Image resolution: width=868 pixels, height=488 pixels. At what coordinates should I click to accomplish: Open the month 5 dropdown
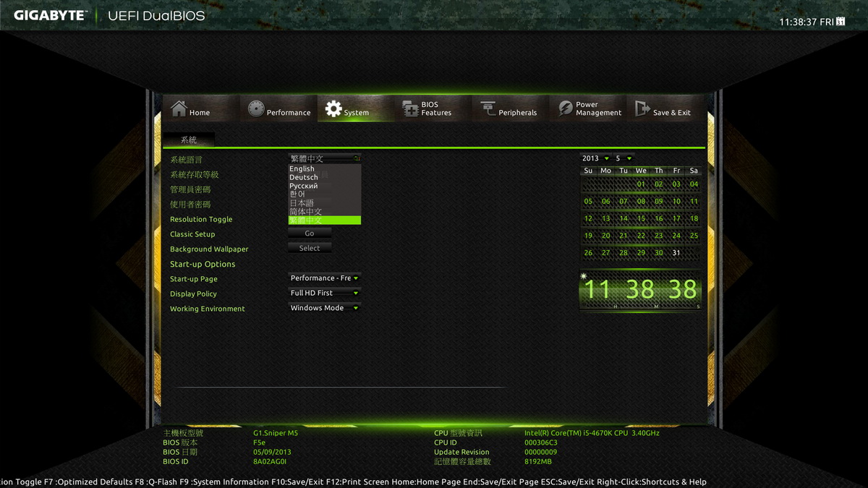[624, 158]
